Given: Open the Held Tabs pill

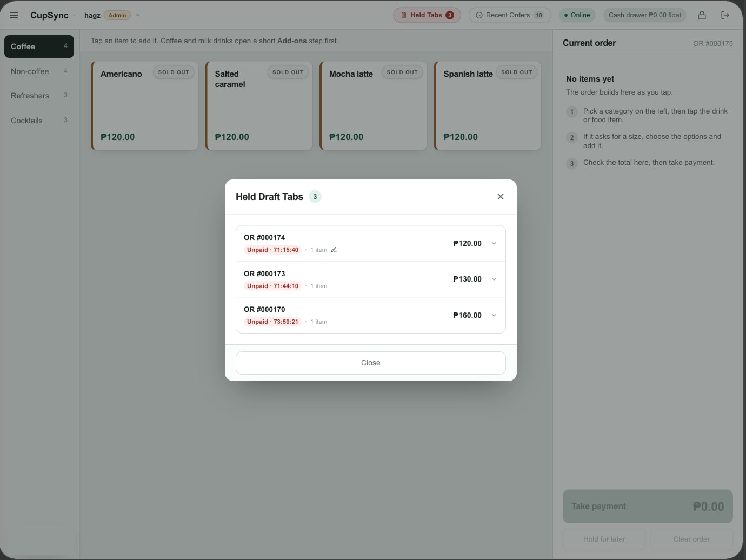Looking at the screenshot, I should coord(427,15).
